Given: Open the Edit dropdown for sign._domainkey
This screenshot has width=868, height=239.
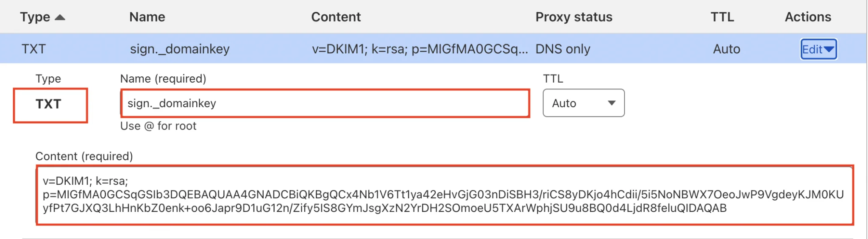Looking at the screenshot, I should tap(818, 50).
